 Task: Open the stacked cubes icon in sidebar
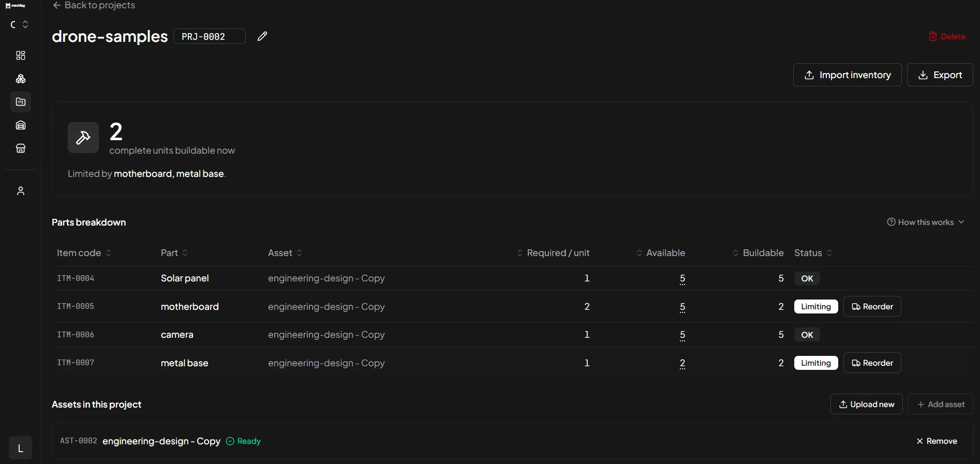(21, 79)
